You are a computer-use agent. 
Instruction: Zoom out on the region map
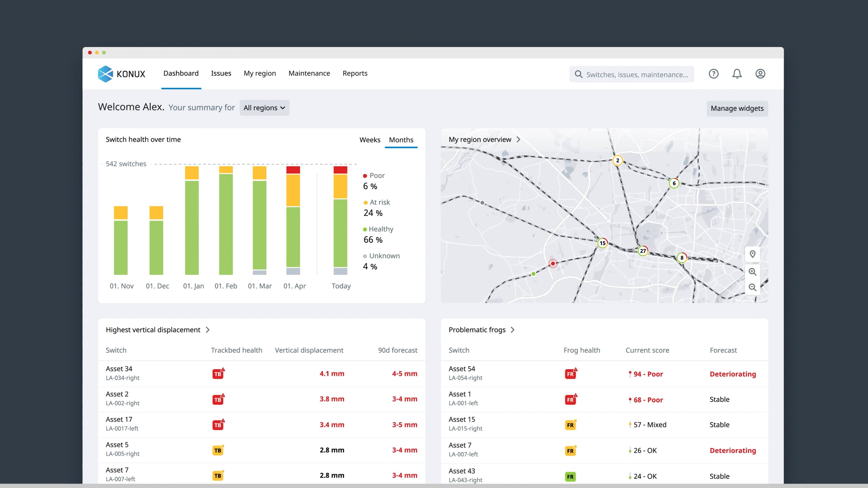point(753,287)
